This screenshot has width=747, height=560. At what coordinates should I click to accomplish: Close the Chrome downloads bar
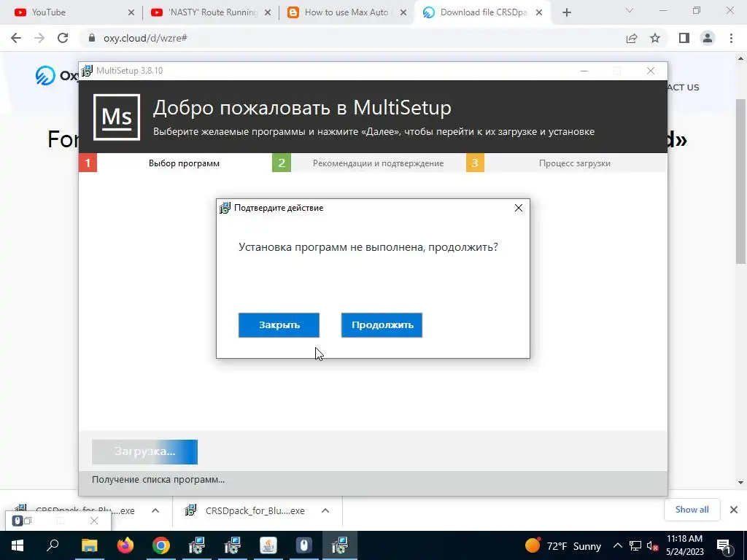click(x=734, y=510)
